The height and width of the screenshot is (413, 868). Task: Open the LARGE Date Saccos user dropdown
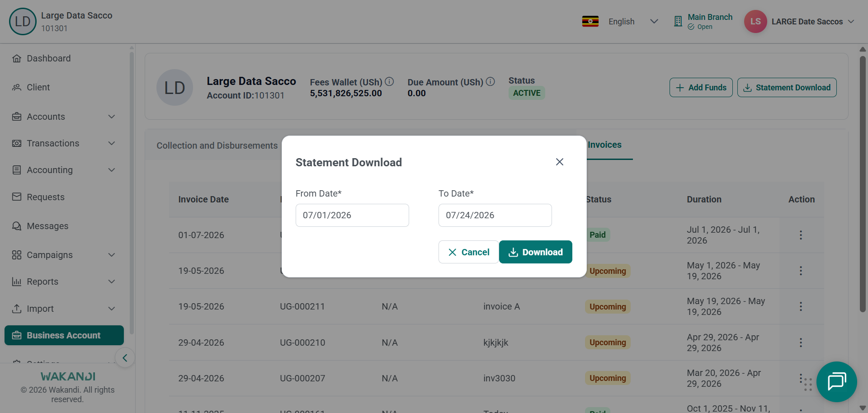tap(812, 21)
